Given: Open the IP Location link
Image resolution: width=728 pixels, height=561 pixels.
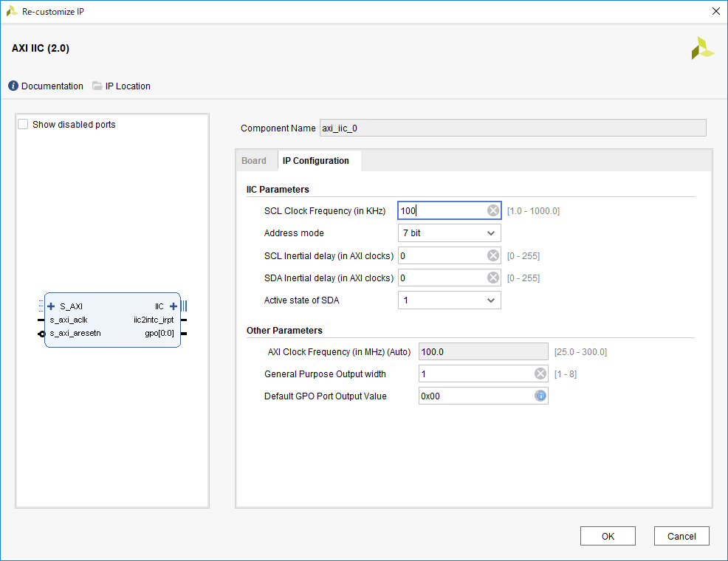Looking at the screenshot, I should click(x=128, y=86).
